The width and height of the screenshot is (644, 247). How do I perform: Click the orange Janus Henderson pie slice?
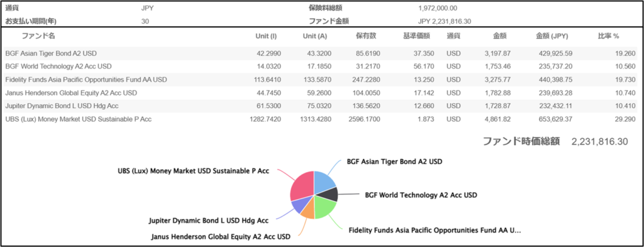pos(308,210)
